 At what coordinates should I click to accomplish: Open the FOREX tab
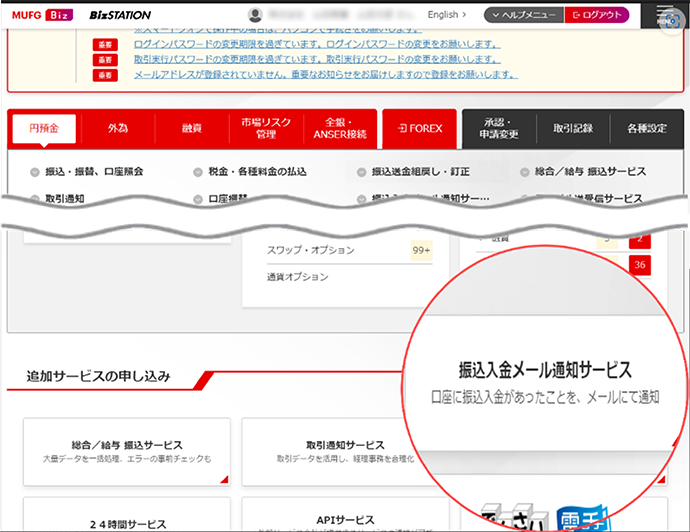coord(420,128)
